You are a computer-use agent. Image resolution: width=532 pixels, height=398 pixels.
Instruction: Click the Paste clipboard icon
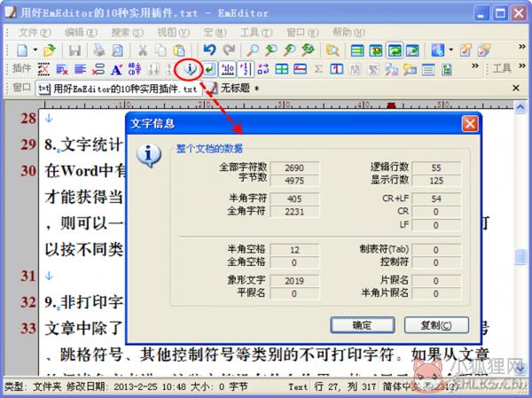[179, 51]
